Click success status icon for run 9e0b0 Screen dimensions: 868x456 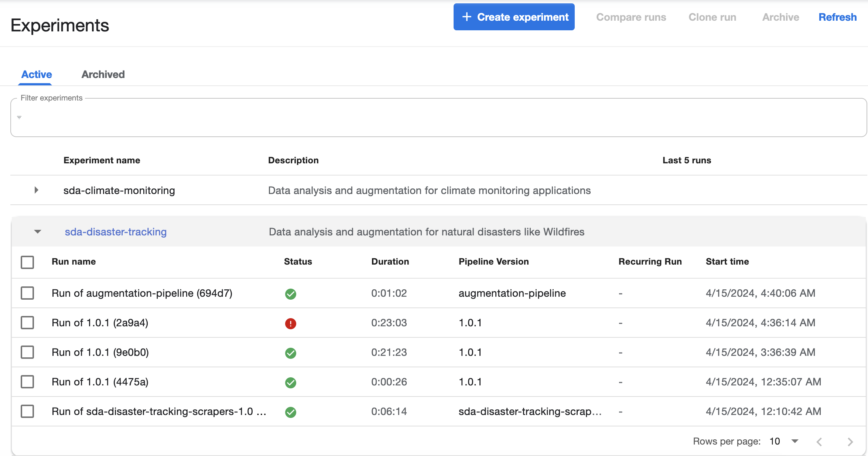click(291, 353)
